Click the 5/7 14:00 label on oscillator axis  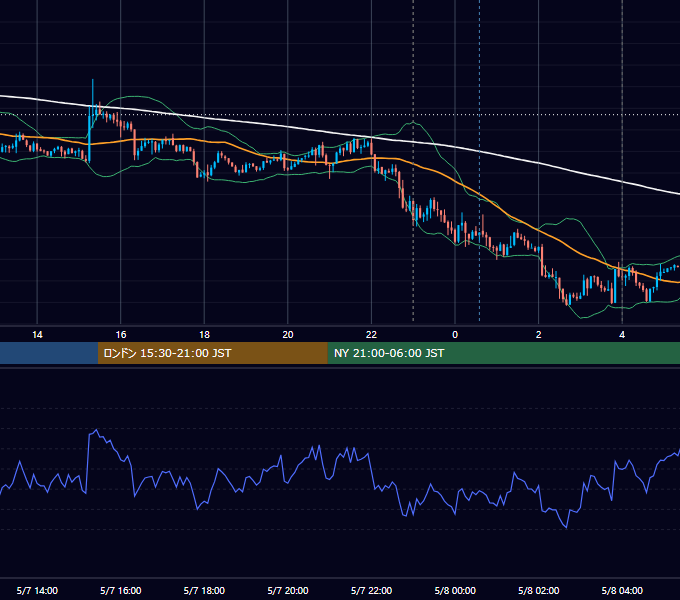click(37, 590)
